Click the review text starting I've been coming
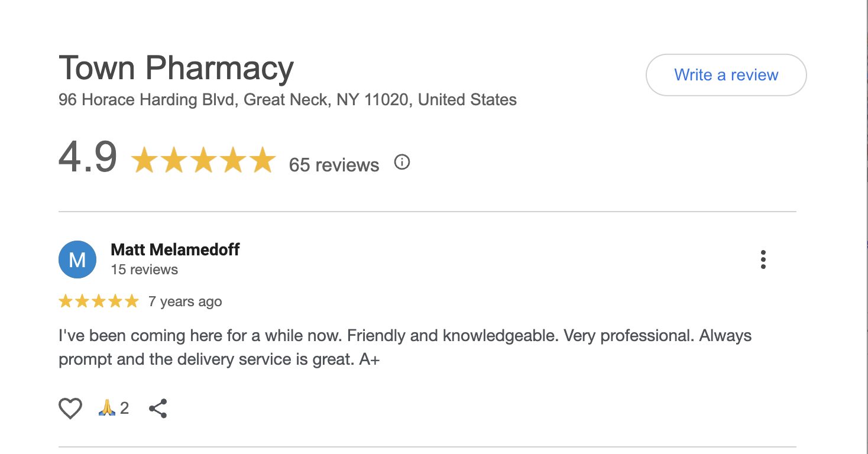This screenshot has width=868, height=454. (404, 347)
